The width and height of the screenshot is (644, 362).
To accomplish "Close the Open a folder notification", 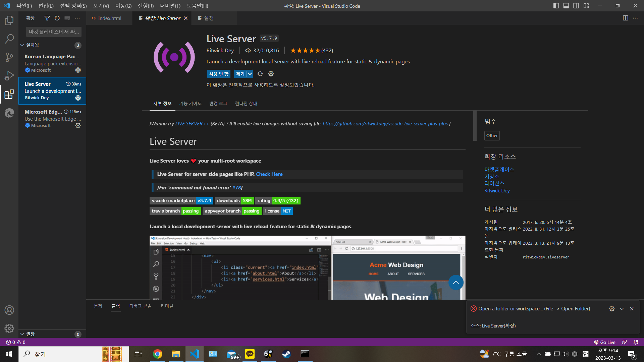I will tap(632, 309).
